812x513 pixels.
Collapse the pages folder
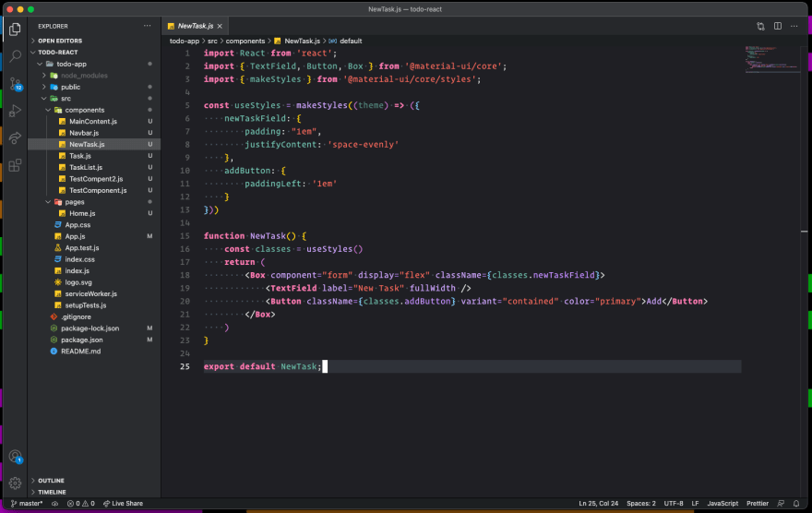[x=94, y=202]
